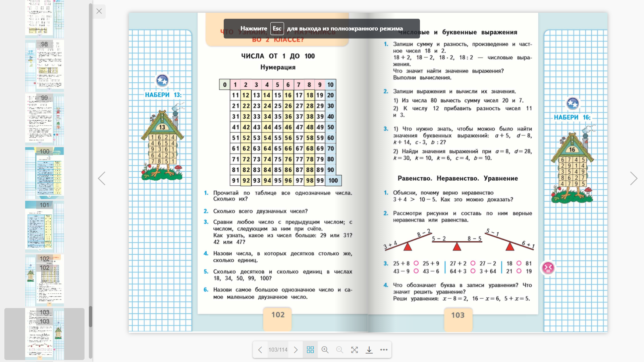Zoom in with magnifier plus icon

(x=325, y=350)
